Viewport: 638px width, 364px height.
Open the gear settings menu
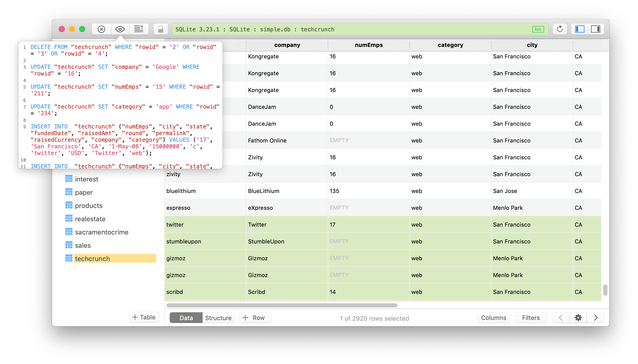[x=578, y=318]
